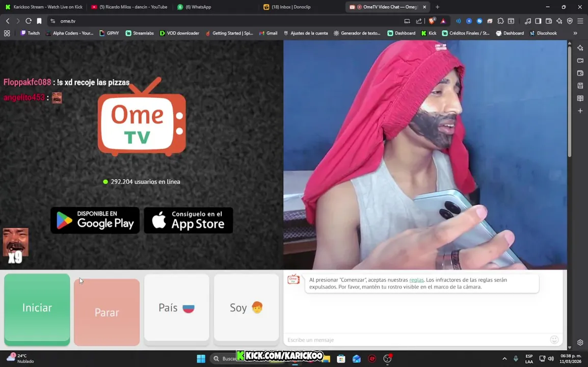Open the Kick bookmark
This screenshot has width=588, height=367.
(x=429, y=33)
